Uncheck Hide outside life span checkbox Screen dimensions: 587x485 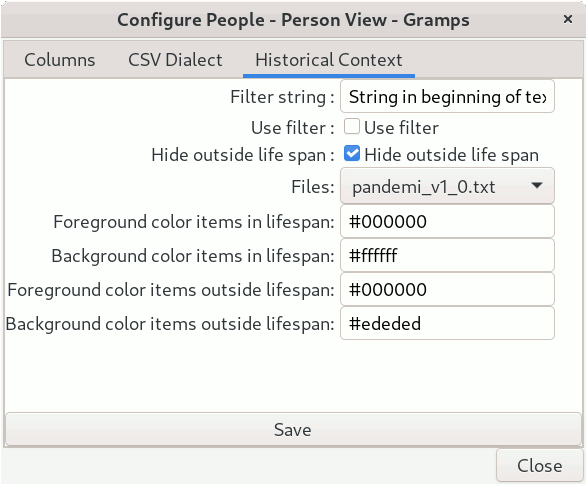click(x=352, y=154)
